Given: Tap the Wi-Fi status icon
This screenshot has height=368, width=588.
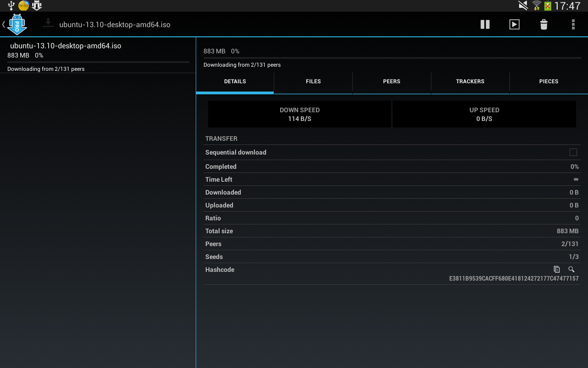Looking at the screenshot, I should coord(536,6).
